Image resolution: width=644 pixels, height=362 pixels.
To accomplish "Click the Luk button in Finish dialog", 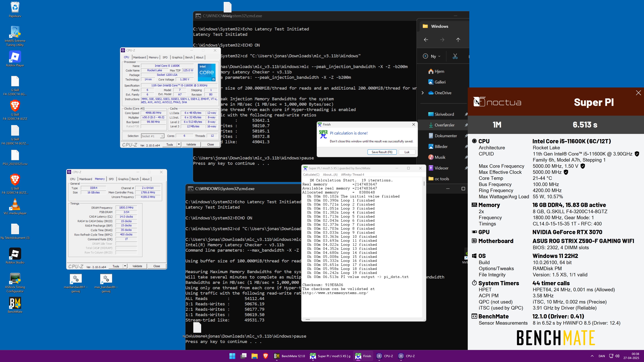I will coord(407,152).
